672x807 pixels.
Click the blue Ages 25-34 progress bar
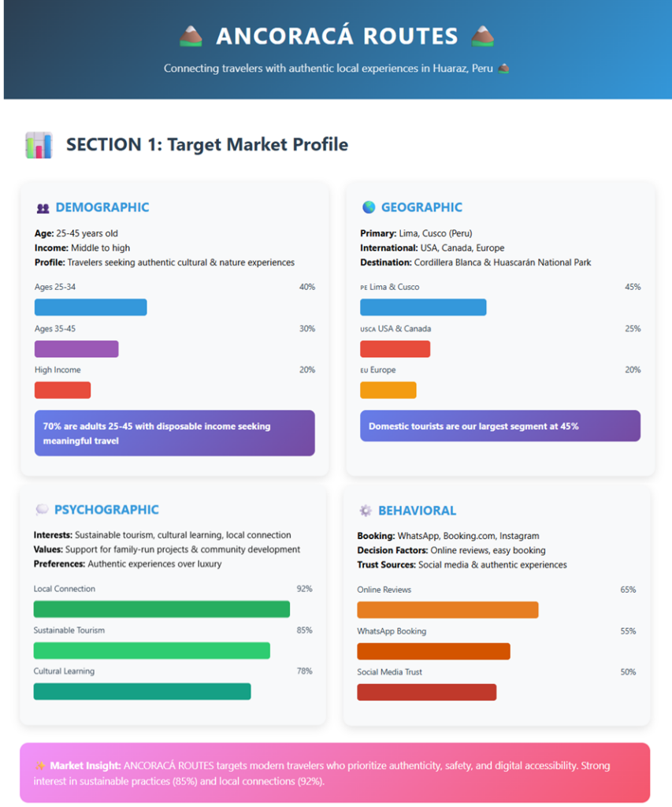point(91,307)
